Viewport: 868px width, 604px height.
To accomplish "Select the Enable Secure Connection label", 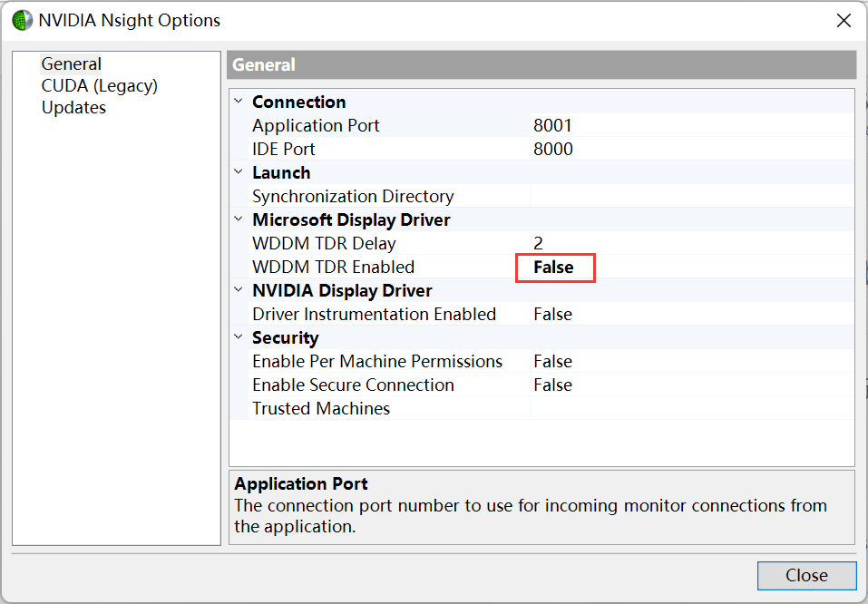I will 353,385.
